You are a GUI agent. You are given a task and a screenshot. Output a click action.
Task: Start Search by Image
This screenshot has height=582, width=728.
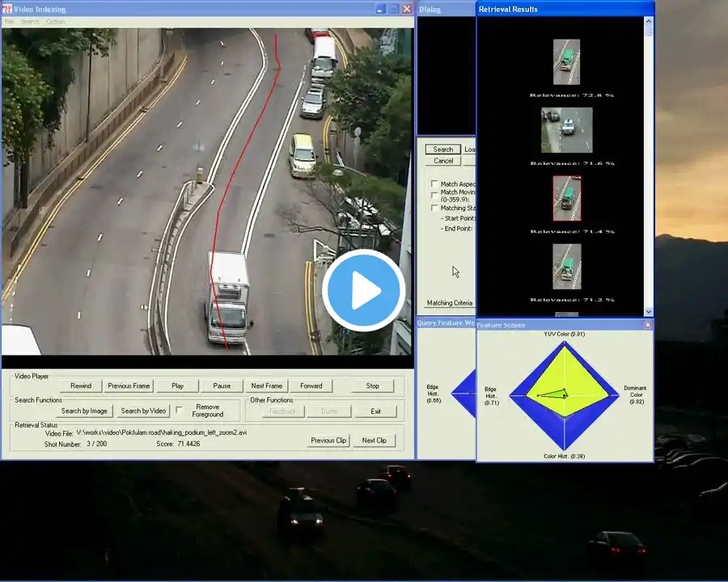84,411
